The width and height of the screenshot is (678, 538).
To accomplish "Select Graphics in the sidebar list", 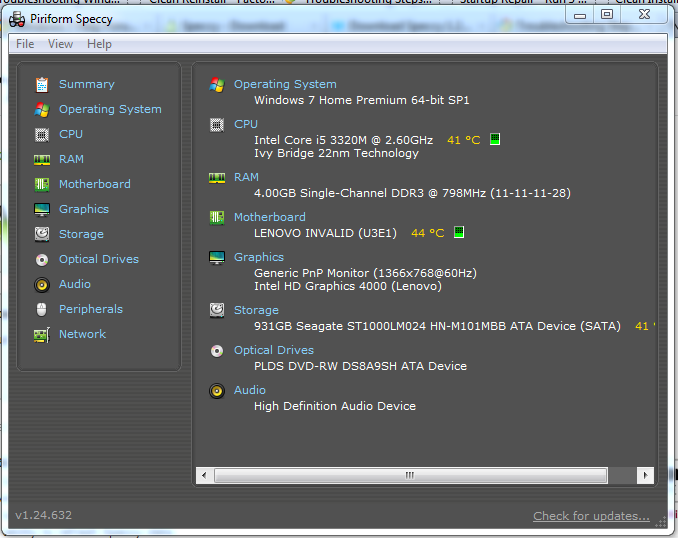I will [x=84, y=210].
